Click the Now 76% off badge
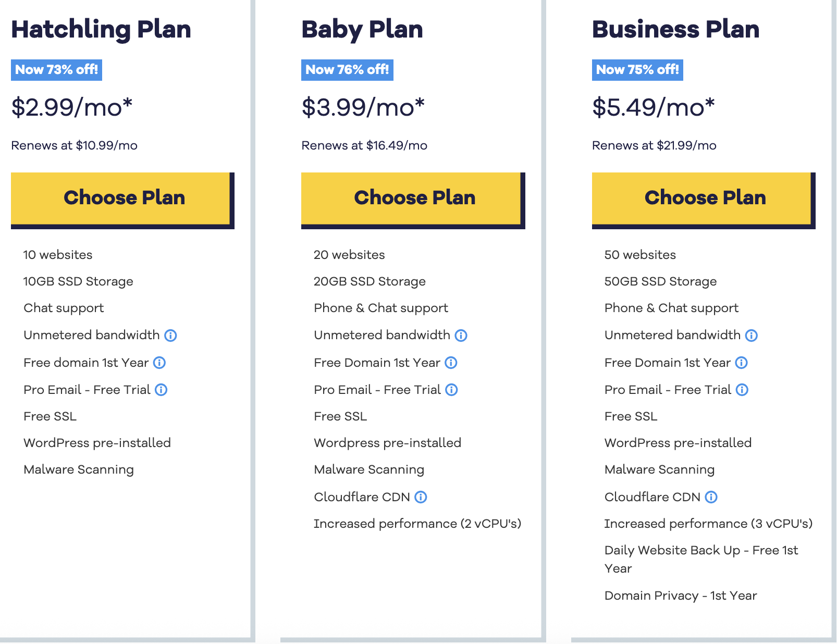Viewport: 837px width, 644px height. click(x=347, y=70)
